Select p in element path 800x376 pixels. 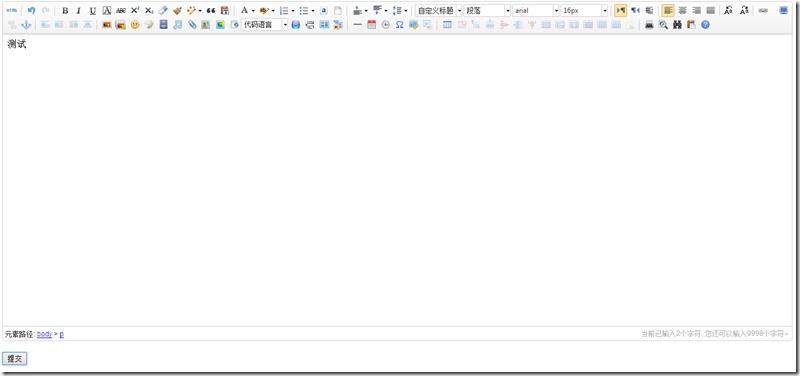point(62,334)
